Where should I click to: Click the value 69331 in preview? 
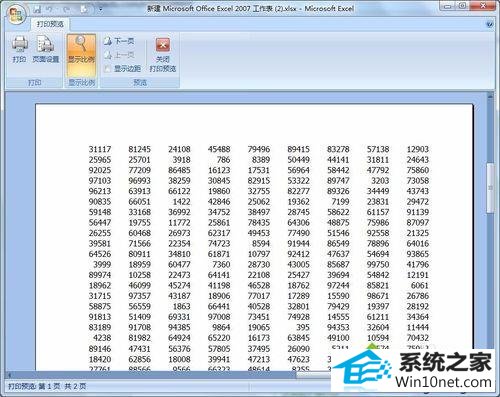coord(179,317)
